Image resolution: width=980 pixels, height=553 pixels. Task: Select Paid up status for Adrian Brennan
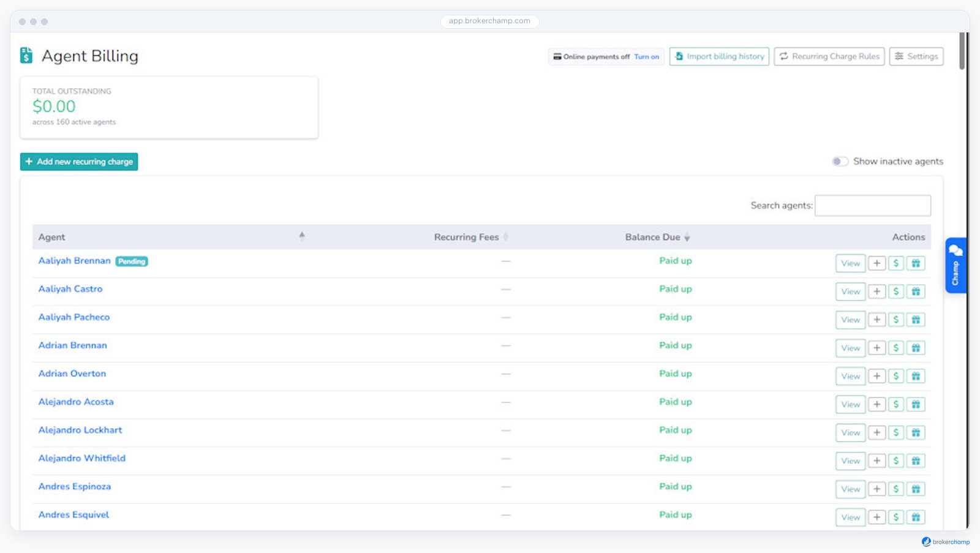[676, 345]
